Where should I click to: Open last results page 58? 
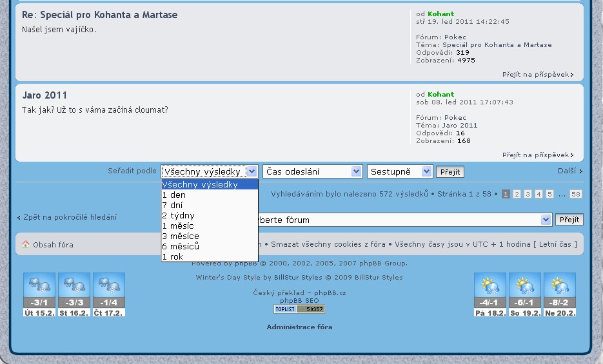(575, 194)
